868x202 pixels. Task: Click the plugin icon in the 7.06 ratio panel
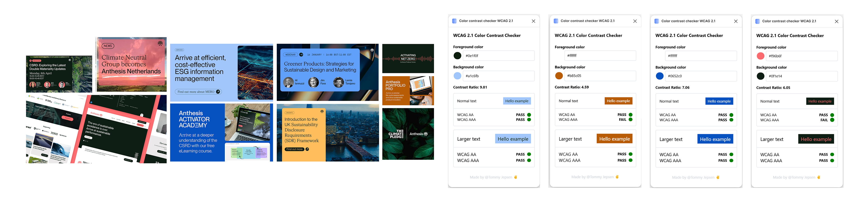click(x=657, y=21)
